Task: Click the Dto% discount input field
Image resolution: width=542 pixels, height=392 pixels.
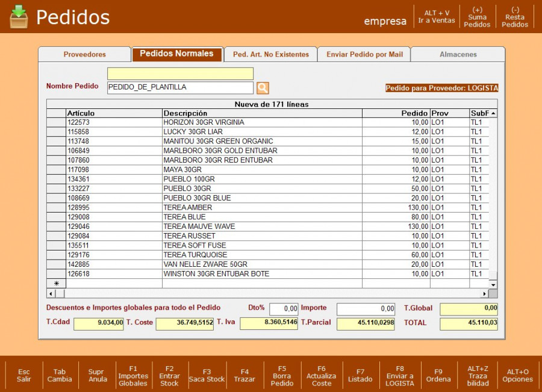Action: [284, 309]
